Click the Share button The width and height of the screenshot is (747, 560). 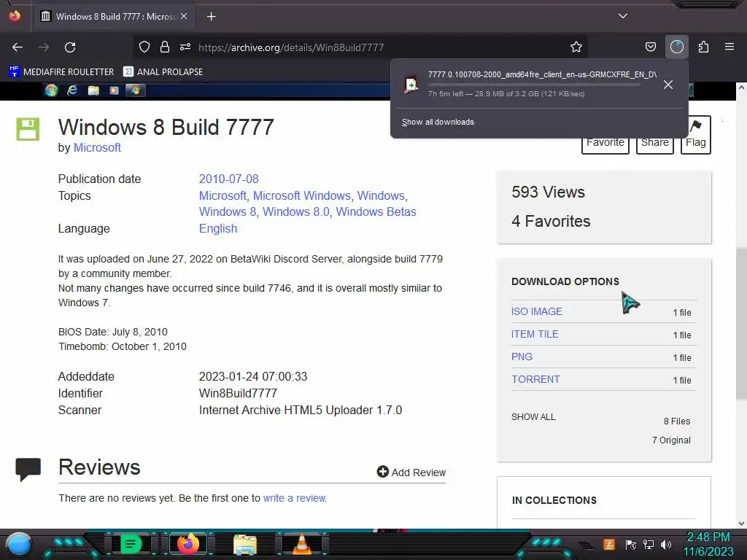coord(654,142)
